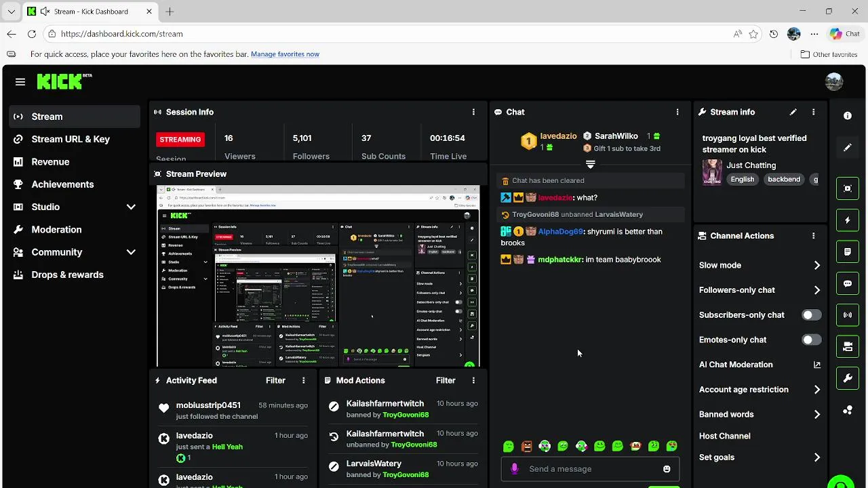Image resolution: width=868 pixels, height=488 pixels.
Task: Toggle Subscribers-only chat switch
Action: click(811, 315)
